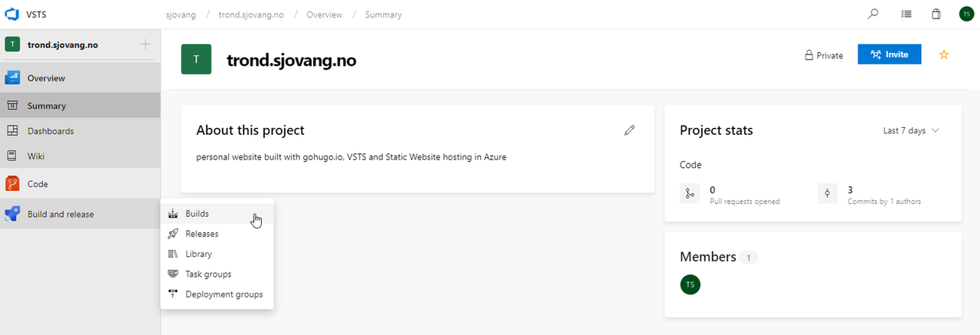Open Dashboards in the sidebar

(x=80, y=131)
